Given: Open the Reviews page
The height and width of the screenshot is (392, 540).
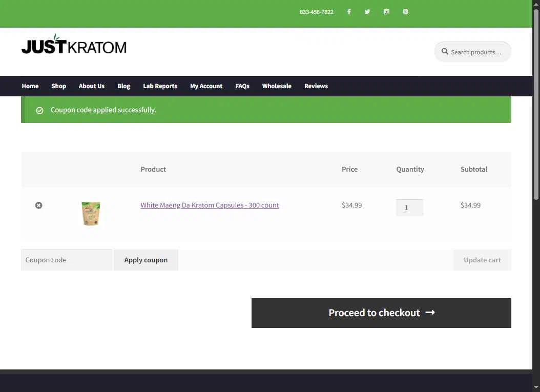Looking at the screenshot, I should [x=316, y=86].
